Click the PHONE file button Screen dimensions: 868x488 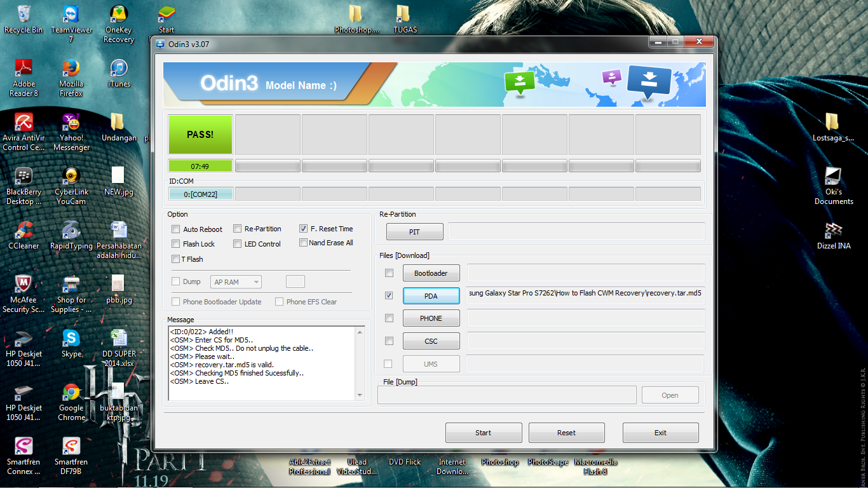[x=431, y=318]
